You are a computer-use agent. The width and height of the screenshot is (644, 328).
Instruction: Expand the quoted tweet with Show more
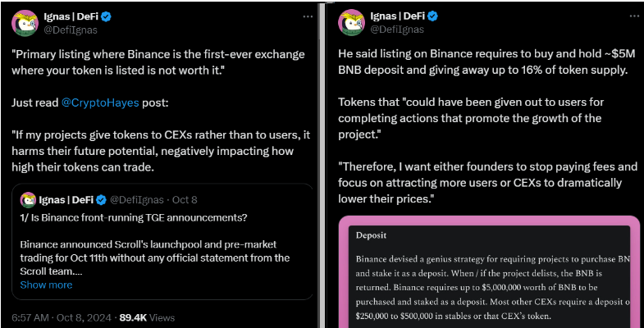pyautogui.click(x=46, y=285)
